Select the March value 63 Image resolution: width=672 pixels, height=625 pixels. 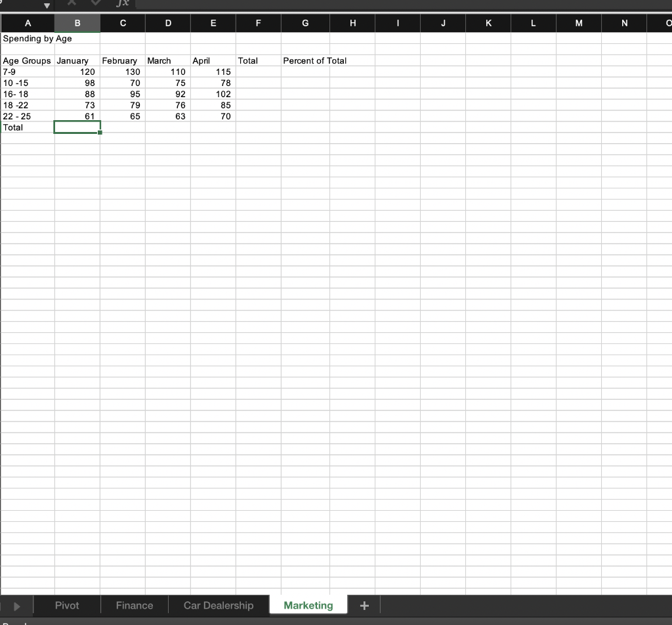168,117
